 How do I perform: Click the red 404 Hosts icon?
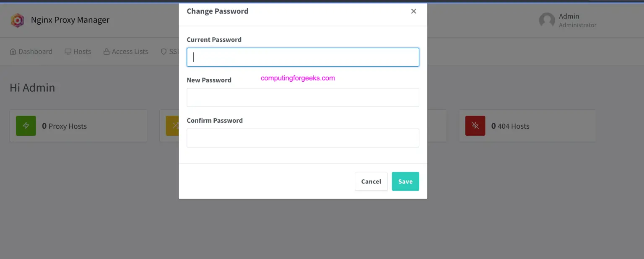pos(475,125)
